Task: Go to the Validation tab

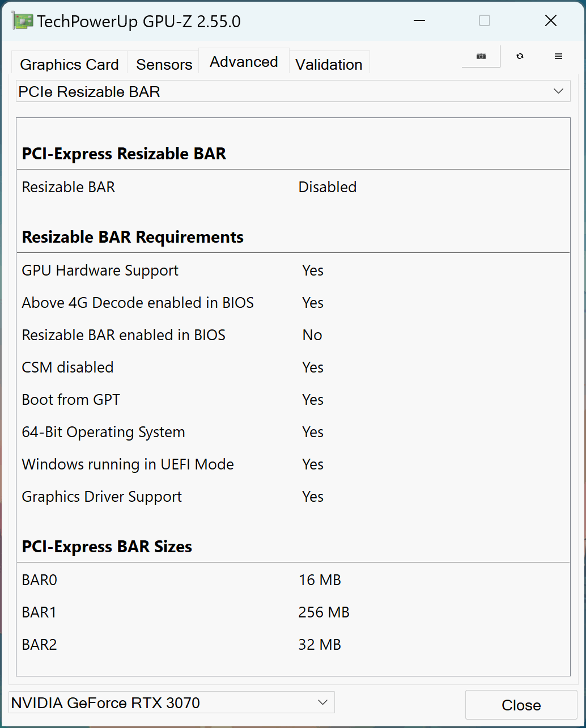Action: point(329,64)
